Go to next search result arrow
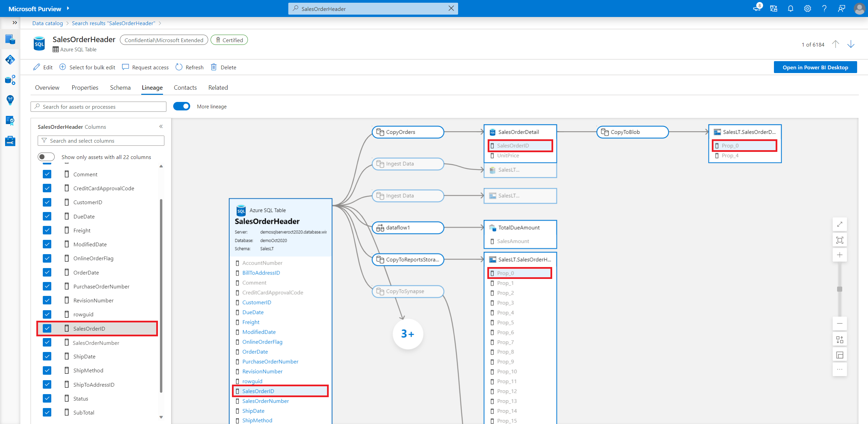The height and width of the screenshot is (424, 868). click(x=851, y=44)
